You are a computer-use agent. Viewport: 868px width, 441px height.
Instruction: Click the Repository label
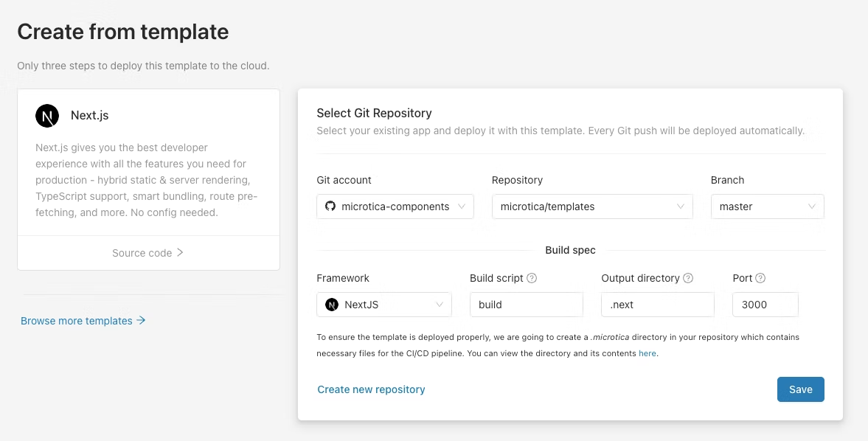pos(517,180)
